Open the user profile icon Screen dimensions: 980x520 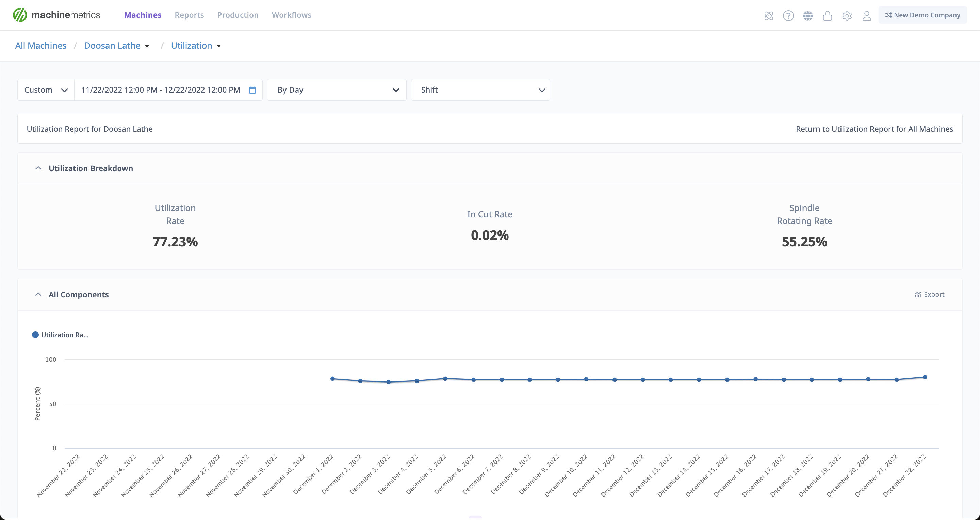tap(867, 16)
